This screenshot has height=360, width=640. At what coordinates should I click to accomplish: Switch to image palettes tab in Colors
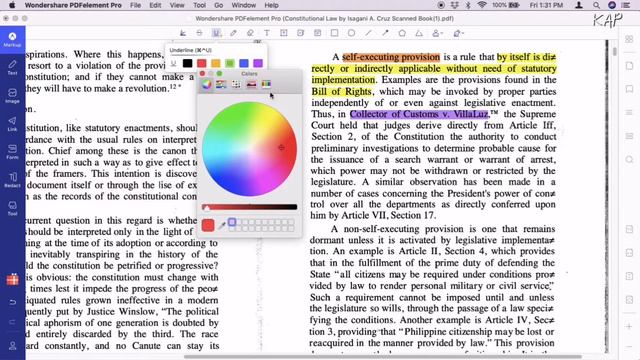[251, 84]
